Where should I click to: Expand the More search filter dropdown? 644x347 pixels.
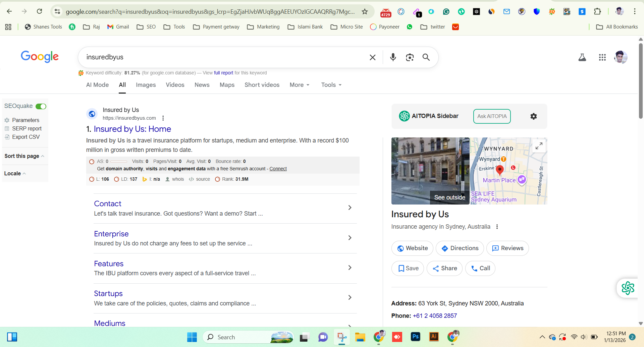[x=300, y=85]
